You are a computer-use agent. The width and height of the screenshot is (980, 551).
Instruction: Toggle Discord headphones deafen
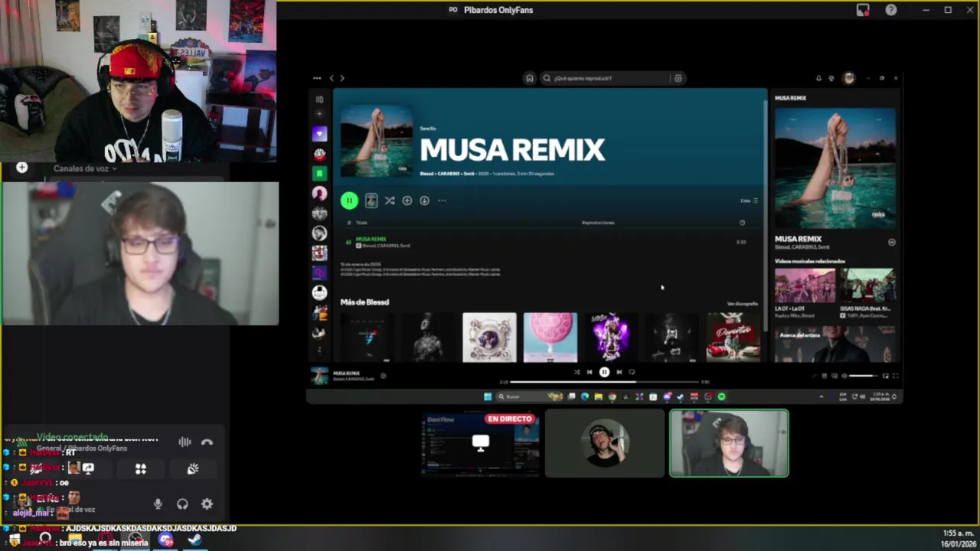[x=182, y=504]
